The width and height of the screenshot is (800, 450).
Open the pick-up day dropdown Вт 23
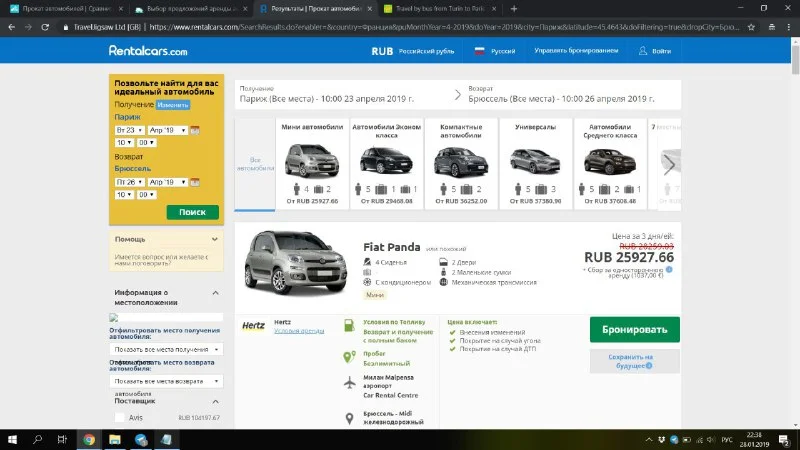pos(128,130)
